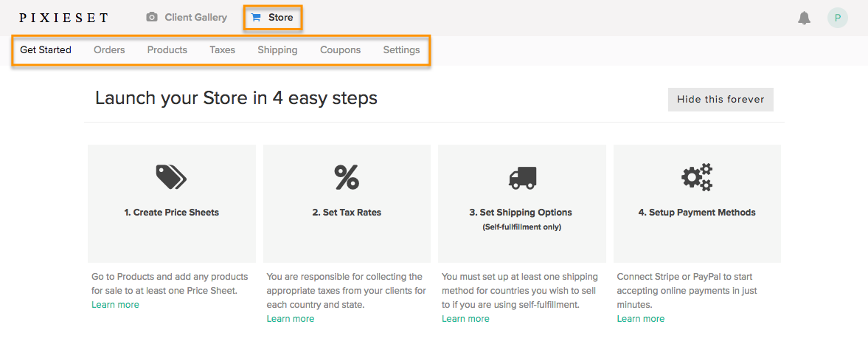The image size is (868, 358).
Task: Go to the Pixieset logo home
Action: pyautogui.click(x=63, y=18)
